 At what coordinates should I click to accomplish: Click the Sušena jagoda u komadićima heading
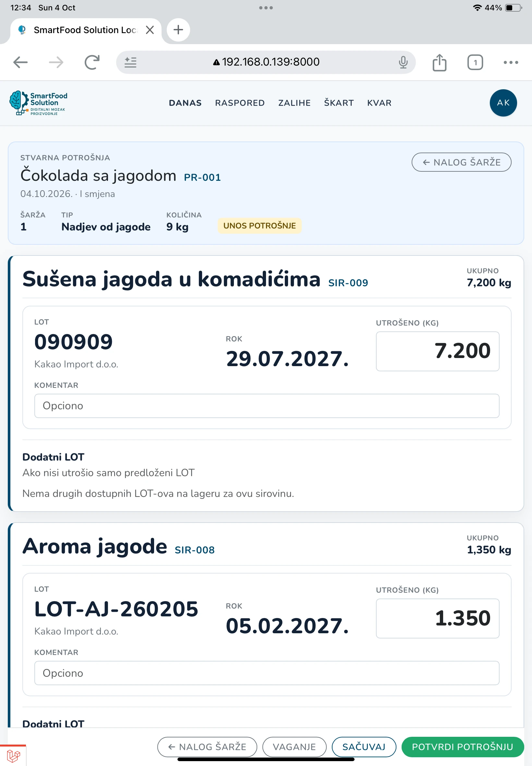[171, 279]
